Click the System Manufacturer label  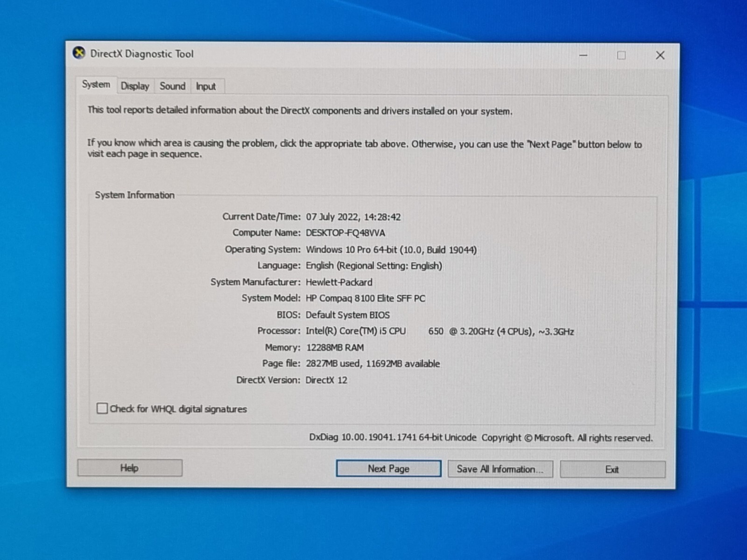pyautogui.click(x=255, y=282)
